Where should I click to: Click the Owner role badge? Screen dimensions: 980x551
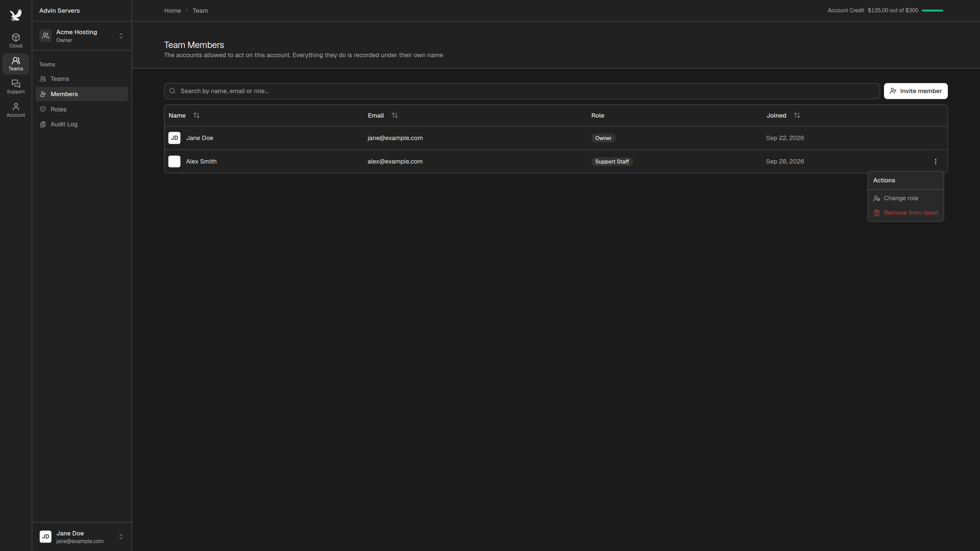point(603,138)
